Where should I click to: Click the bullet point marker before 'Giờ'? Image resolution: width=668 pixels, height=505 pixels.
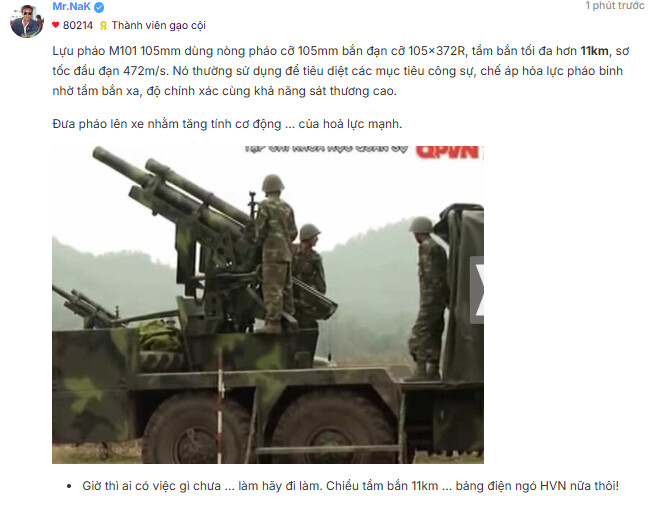click(69, 487)
